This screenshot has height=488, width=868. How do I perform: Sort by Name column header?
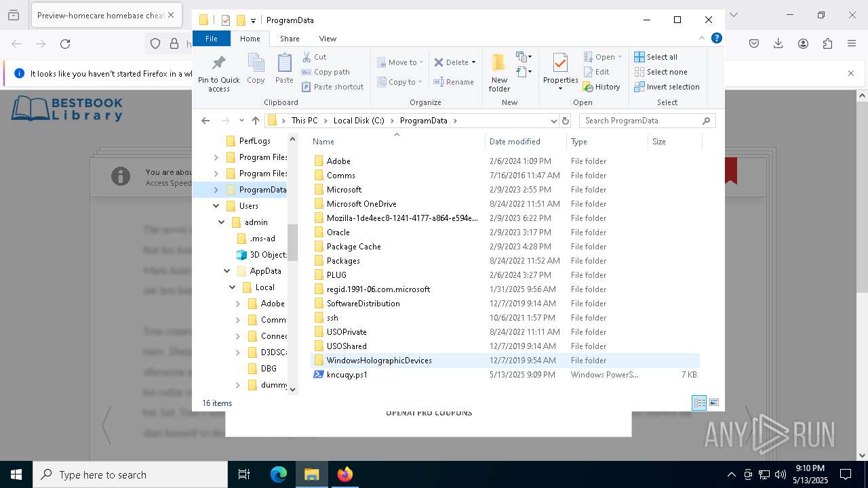tap(397, 142)
